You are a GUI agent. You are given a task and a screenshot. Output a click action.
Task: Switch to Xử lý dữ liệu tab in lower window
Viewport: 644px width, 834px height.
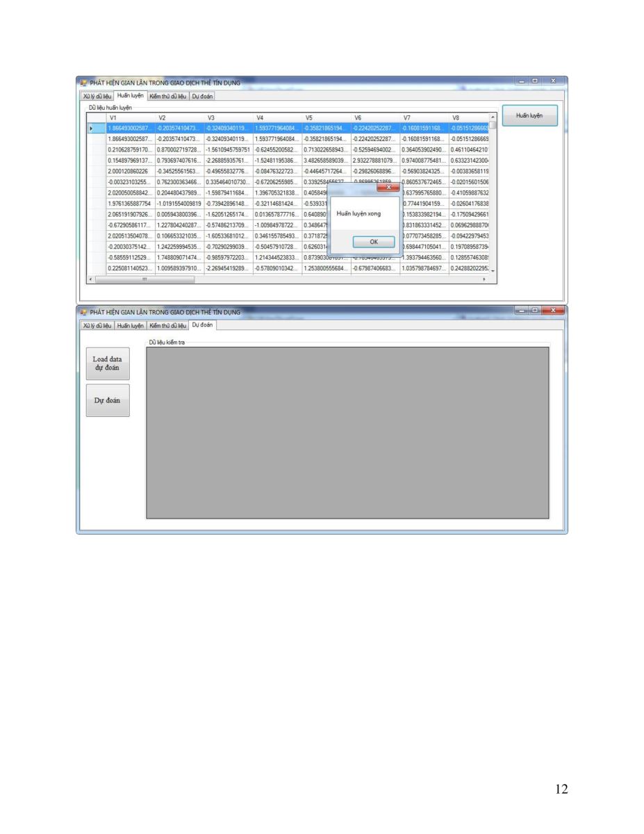(x=96, y=325)
